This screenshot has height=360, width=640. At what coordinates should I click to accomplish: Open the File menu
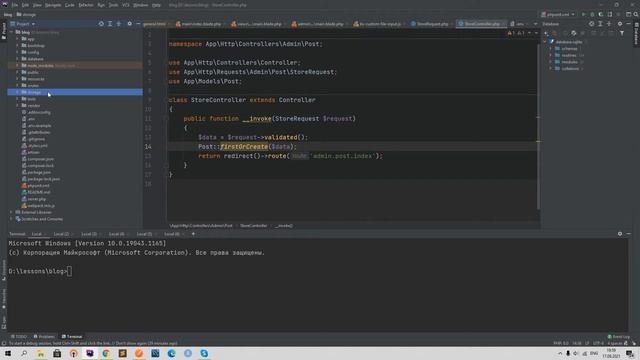pyautogui.click(x=15, y=5)
